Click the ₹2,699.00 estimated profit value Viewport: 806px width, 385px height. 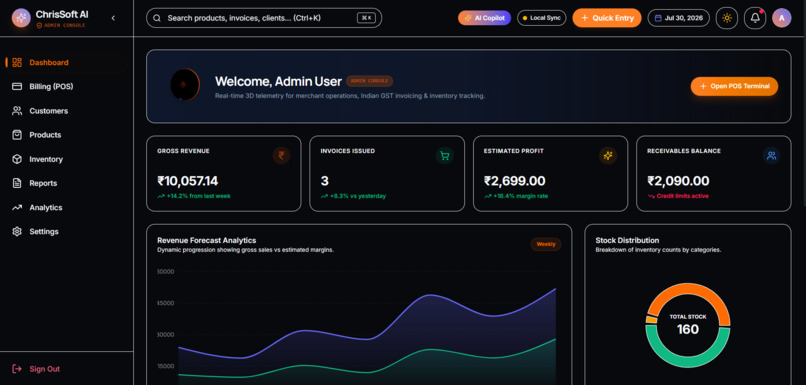[515, 181]
